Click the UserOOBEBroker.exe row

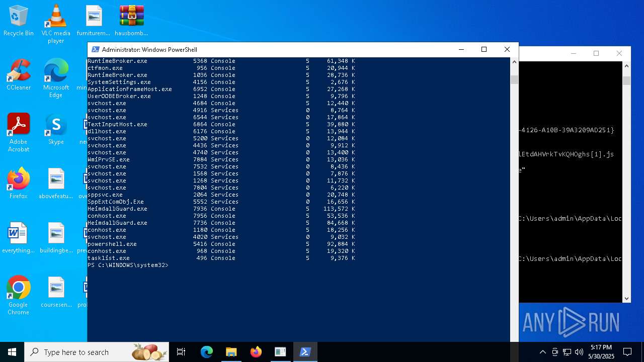(221, 96)
